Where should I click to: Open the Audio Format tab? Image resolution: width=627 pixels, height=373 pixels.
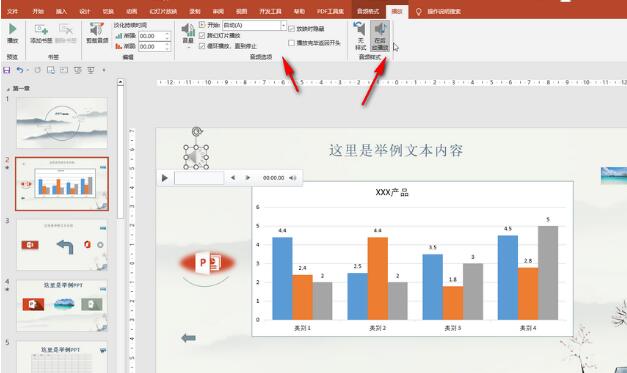point(368,11)
